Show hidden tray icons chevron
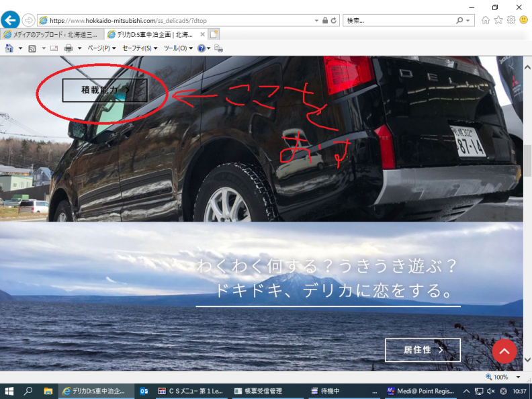Image resolution: width=532 pixels, height=399 pixels. (x=467, y=391)
